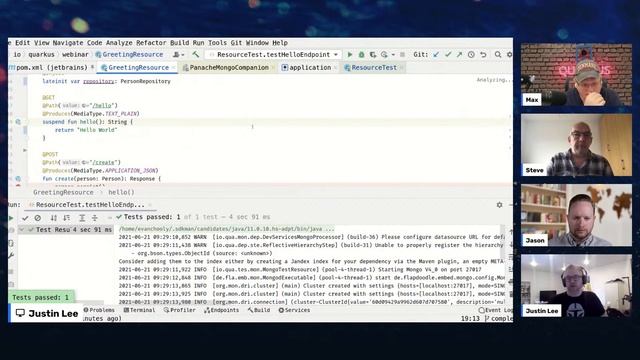Open Search Everywhere magnifier icon

498,54
